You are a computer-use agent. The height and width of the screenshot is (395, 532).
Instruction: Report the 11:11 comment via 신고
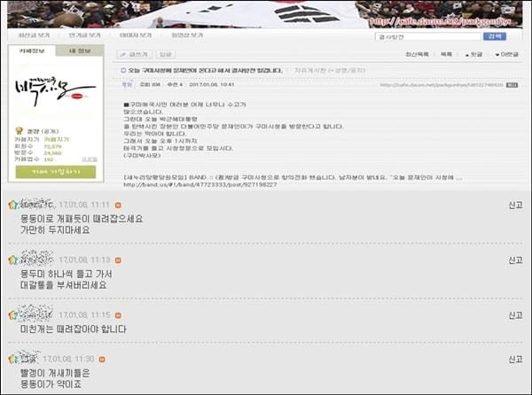(515, 205)
